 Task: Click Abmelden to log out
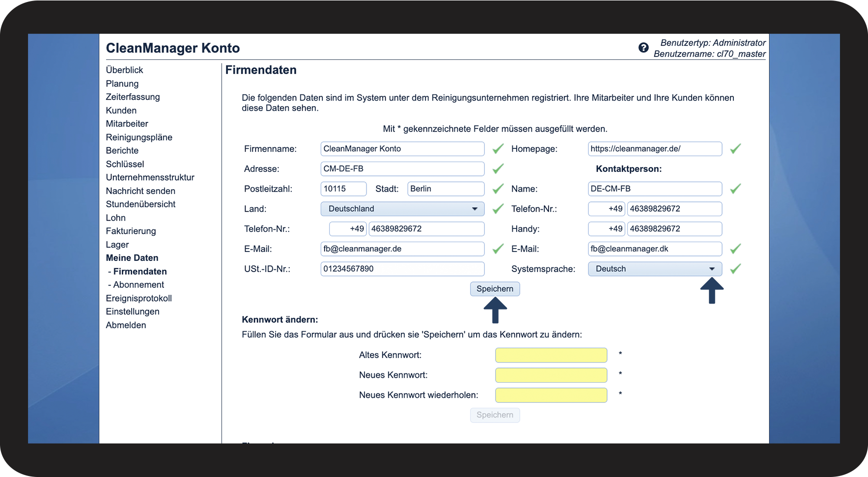[x=126, y=325]
